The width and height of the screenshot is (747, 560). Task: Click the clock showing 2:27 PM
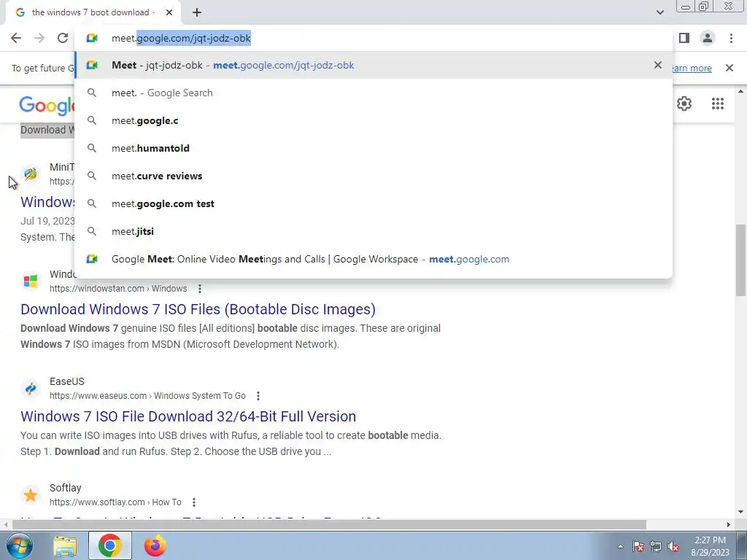click(x=710, y=546)
